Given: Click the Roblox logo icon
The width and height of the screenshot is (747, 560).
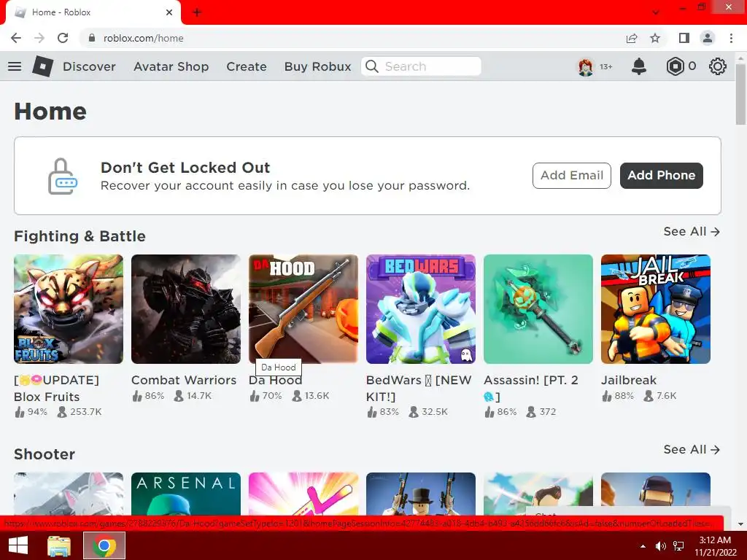Looking at the screenshot, I should click(x=42, y=66).
